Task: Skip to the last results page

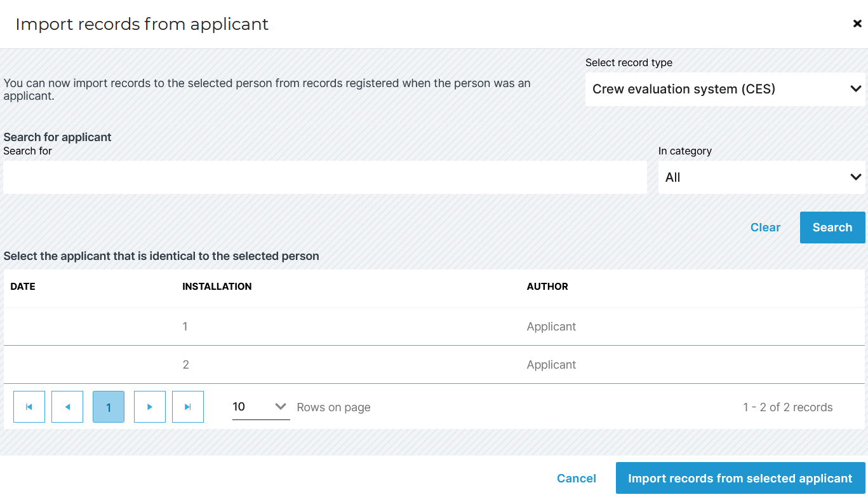Action: pyautogui.click(x=187, y=407)
